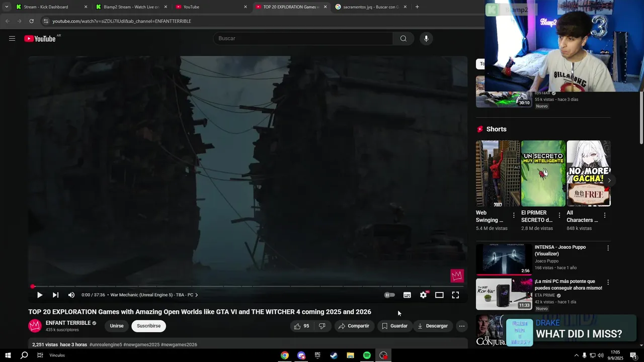
Task: Toggle subtitles on the player
Action: [x=407, y=295]
